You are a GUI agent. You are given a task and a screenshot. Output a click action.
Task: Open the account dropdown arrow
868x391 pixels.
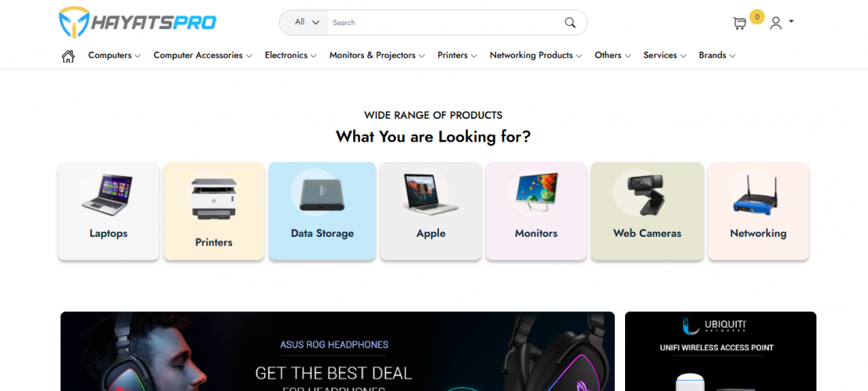pyautogui.click(x=791, y=22)
